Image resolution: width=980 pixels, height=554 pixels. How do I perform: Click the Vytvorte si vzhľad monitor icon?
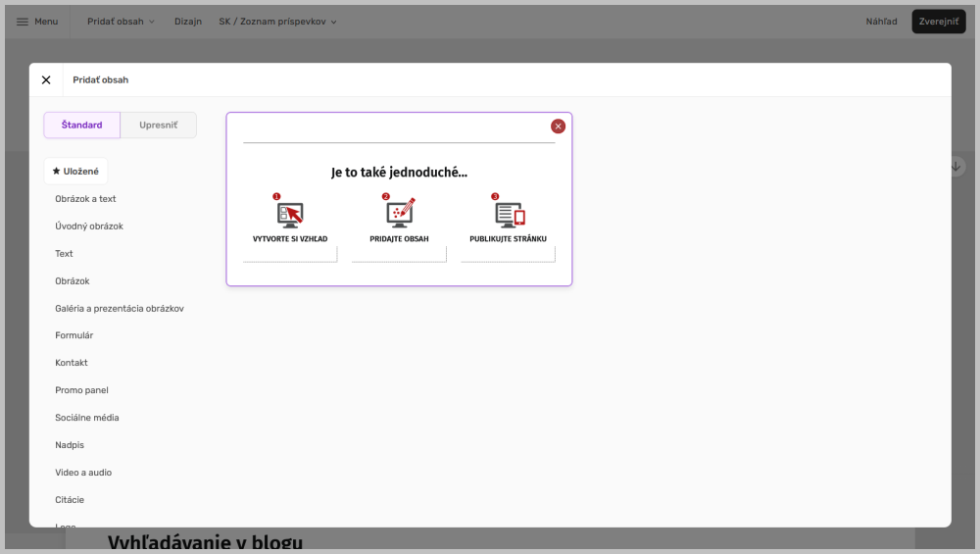click(x=290, y=213)
